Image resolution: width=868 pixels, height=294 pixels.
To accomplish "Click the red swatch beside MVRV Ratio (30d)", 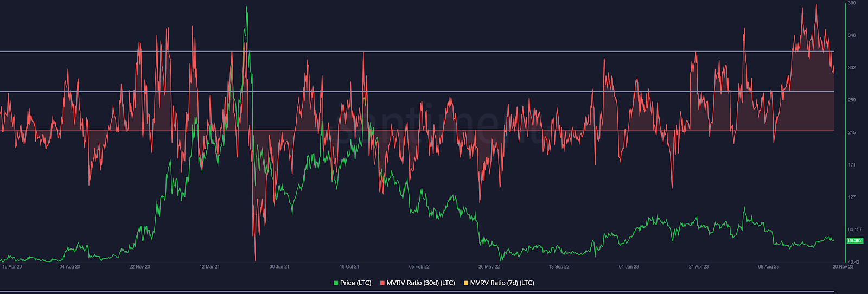I will [382, 283].
